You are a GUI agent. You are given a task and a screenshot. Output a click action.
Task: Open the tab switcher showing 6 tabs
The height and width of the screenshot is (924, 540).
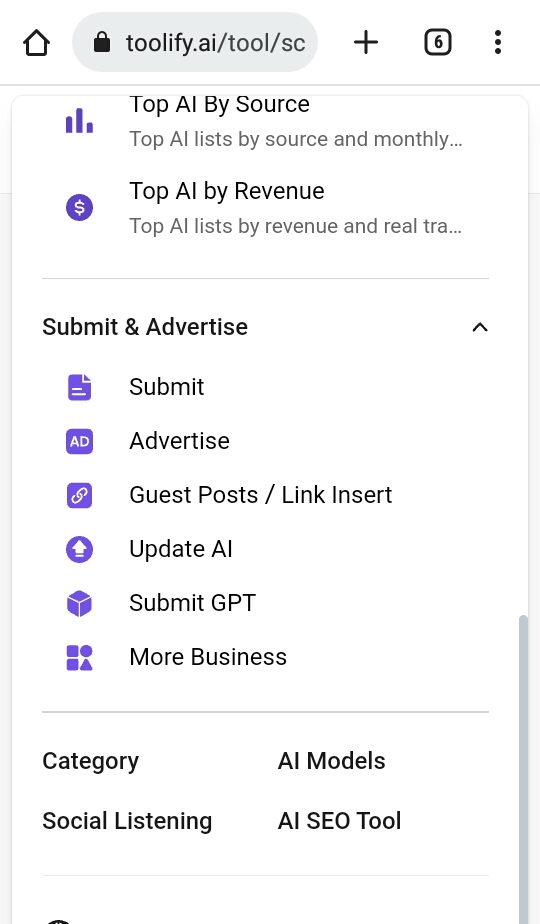[437, 42]
